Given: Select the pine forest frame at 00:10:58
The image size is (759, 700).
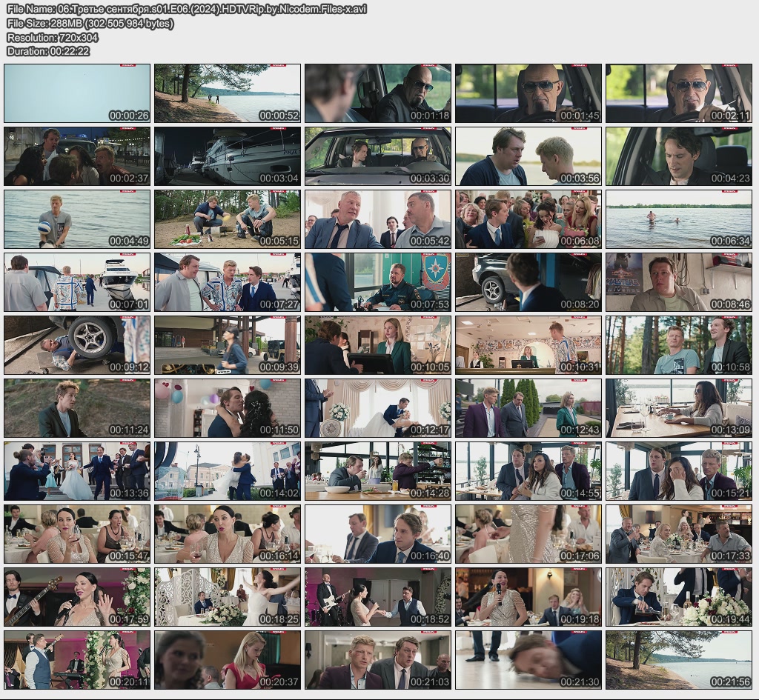Looking at the screenshot, I should coord(679,345).
